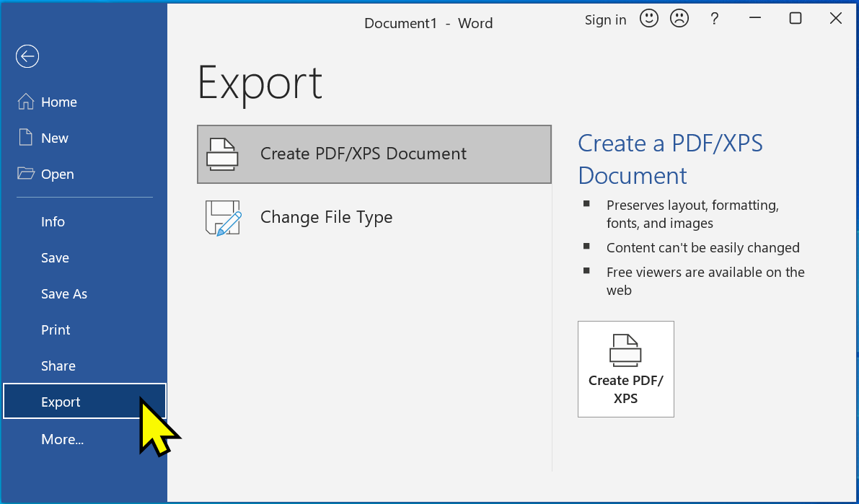
Task: Click the 'Document1 - Word' window title
Action: pyautogui.click(x=428, y=23)
